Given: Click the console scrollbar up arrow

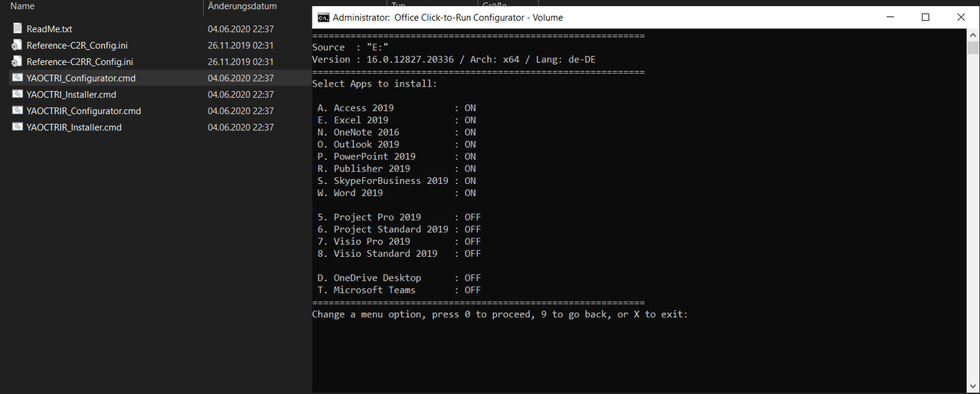Looking at the screenshot, I should pos(973,35).
